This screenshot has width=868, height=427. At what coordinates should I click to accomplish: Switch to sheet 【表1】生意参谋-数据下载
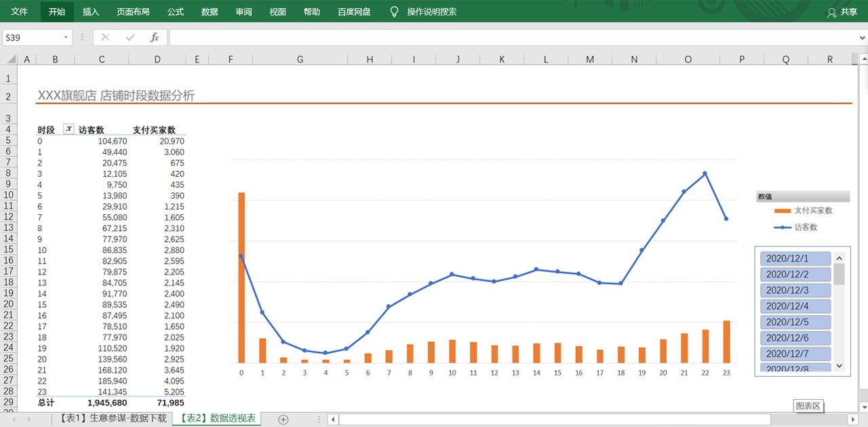(112, 419)
